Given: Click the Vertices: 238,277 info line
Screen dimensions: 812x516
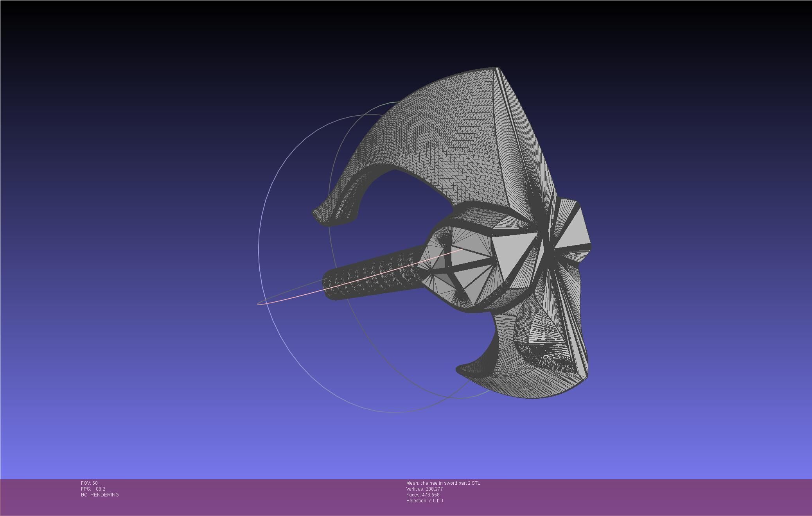Looking at the screenshot, I should point(424,489).
